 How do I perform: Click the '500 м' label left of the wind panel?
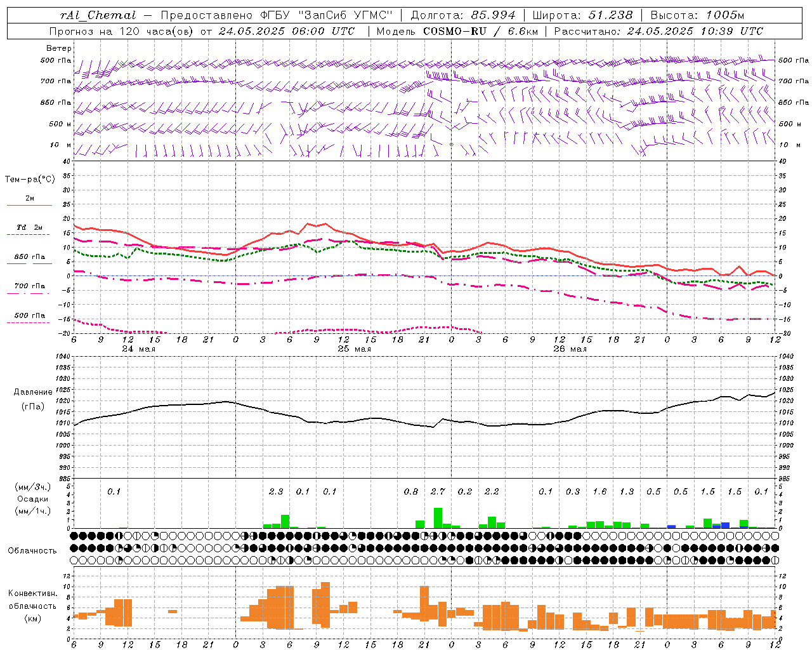pyautogui.click(x=60, y=124)
